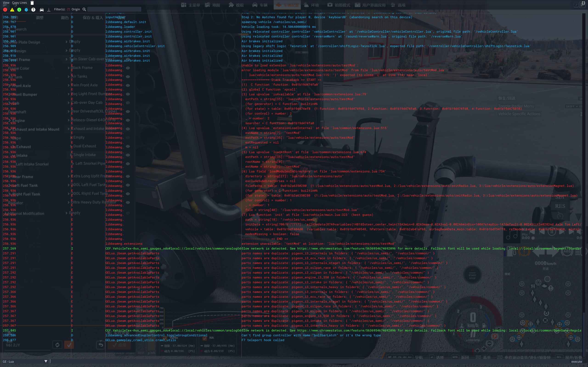Click the Origin filter label
The image size is (588, 367).
tap(76, 9)
